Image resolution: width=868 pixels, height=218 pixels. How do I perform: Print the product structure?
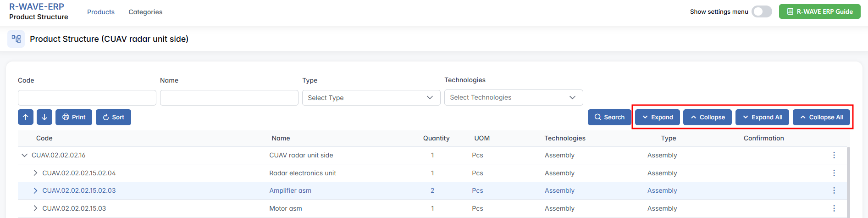[x=74, y=117]
